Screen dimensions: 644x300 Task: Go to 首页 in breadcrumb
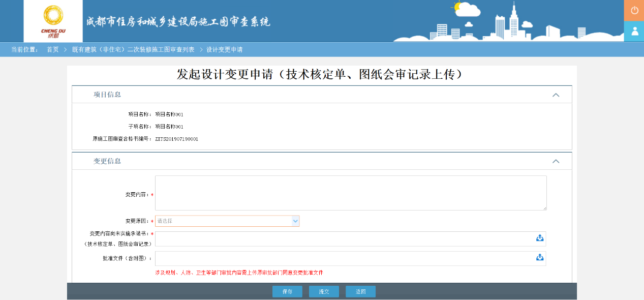tap(53, 49)
